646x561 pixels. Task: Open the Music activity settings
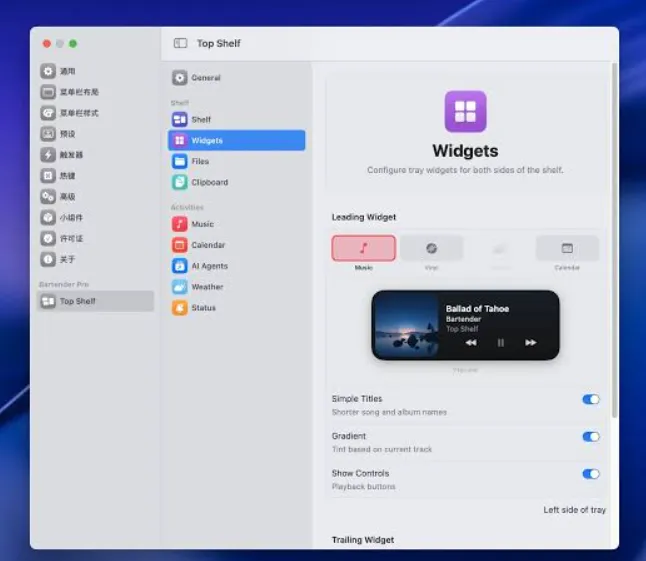click(x=236, y=224)
